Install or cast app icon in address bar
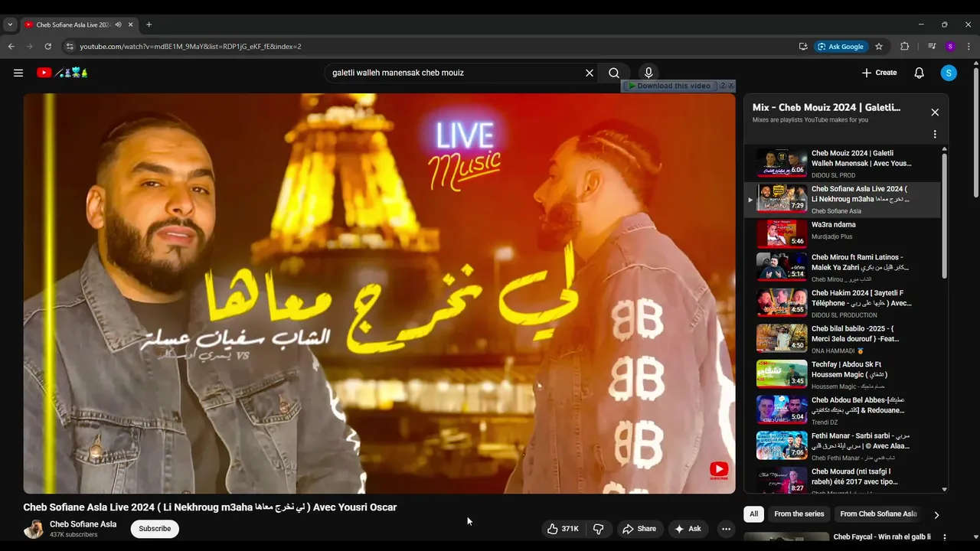The width and height of the screenshot is (980, 551). pos(803,47)
